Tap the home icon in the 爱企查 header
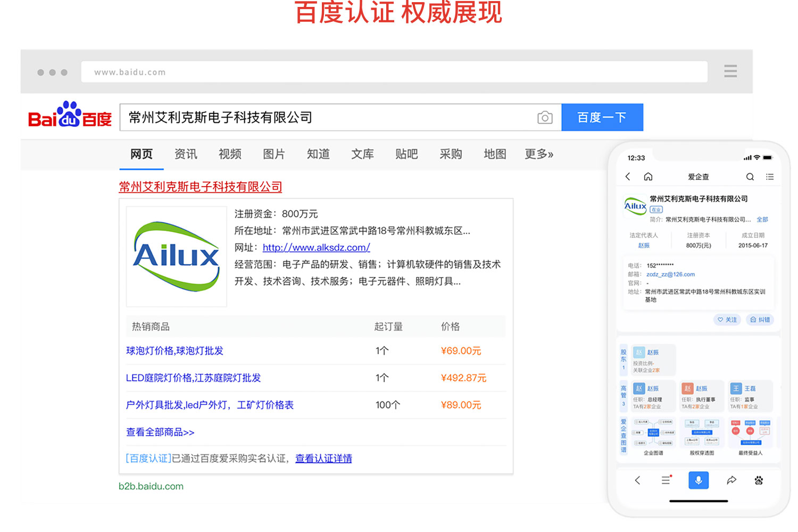 point(648,176)
